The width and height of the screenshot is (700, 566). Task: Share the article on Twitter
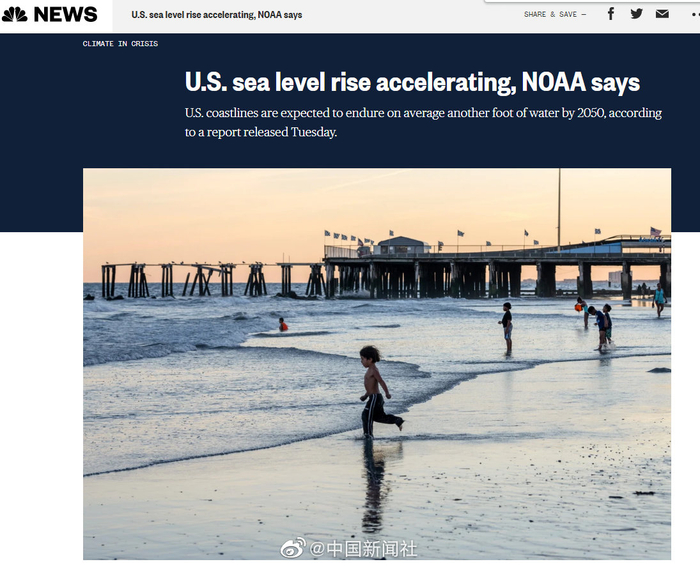(637, 14)
